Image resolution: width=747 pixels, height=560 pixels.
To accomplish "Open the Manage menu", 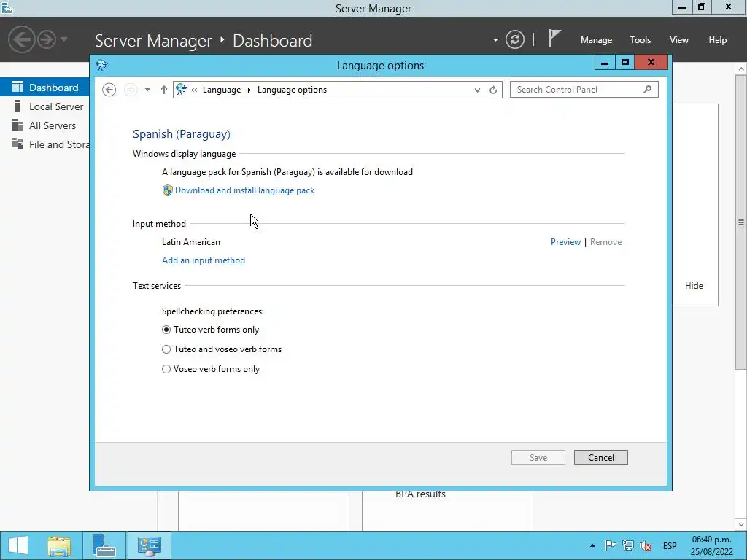I will click(596, 40).
